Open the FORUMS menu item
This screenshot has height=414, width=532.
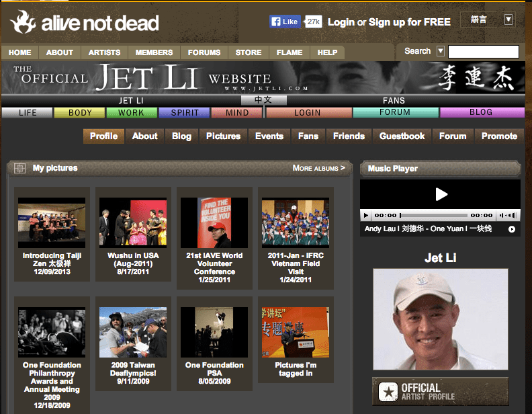204,52
